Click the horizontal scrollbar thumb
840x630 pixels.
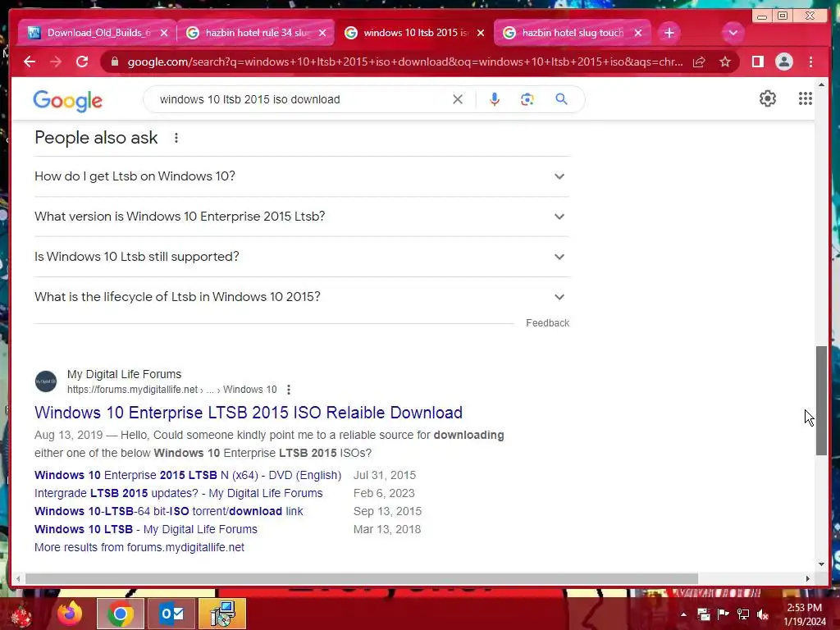point(362,578)
